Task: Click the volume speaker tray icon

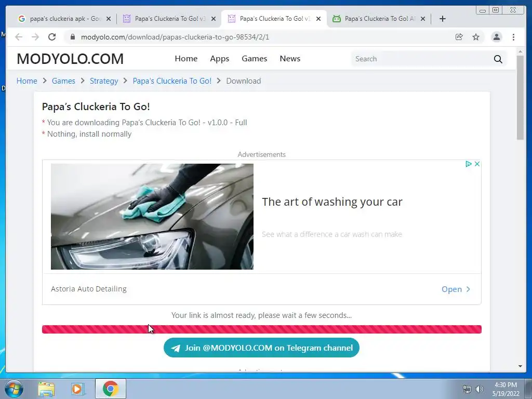Action: [479, 389]
